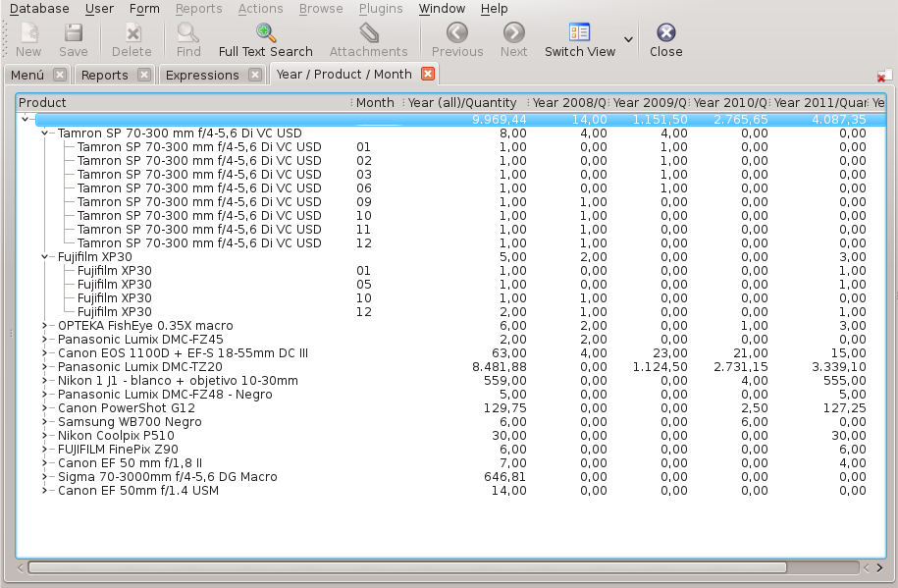Expand Canon EF 50mm f/1.4 USM row
The height and width of the screenshot is (588, 898).
tap(44, 491)
